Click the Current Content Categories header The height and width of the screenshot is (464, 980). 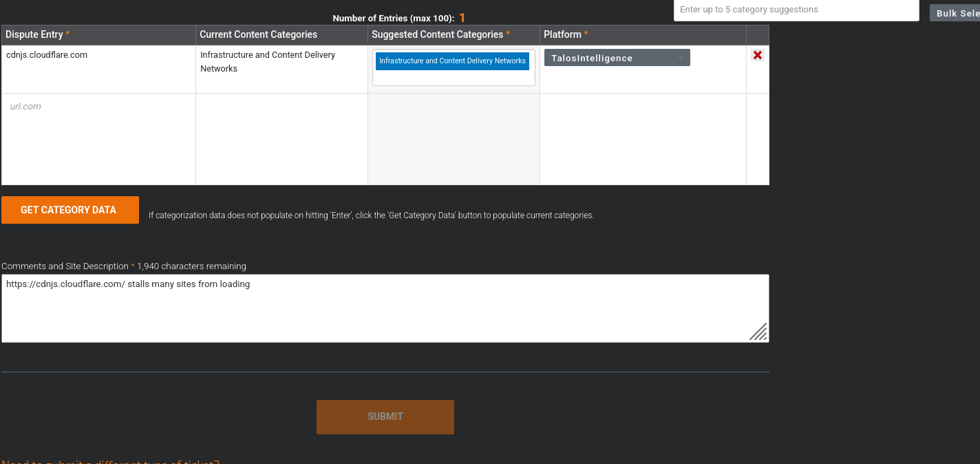coord(258,34)
